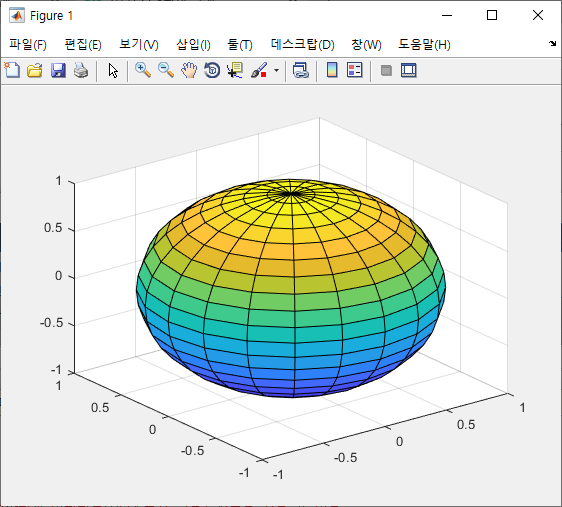
Task: Enable the Rotate 3D tool
Action: tap(212, 70)
